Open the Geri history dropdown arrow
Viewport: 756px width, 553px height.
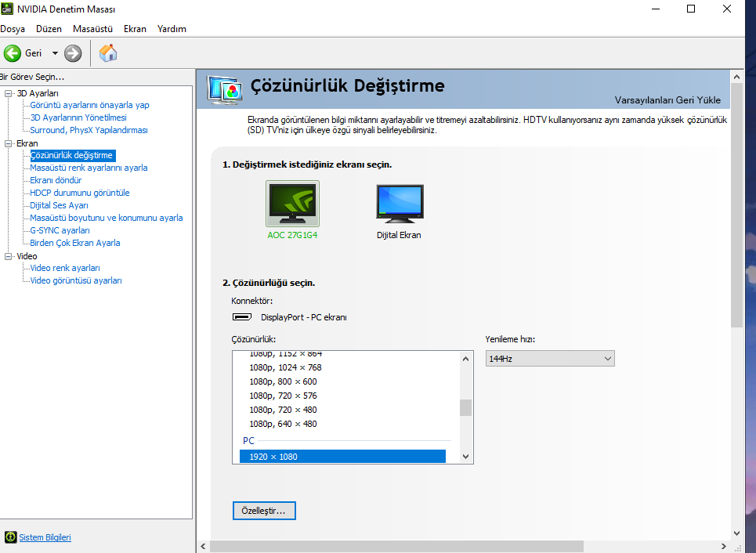(x=55, y=53)
